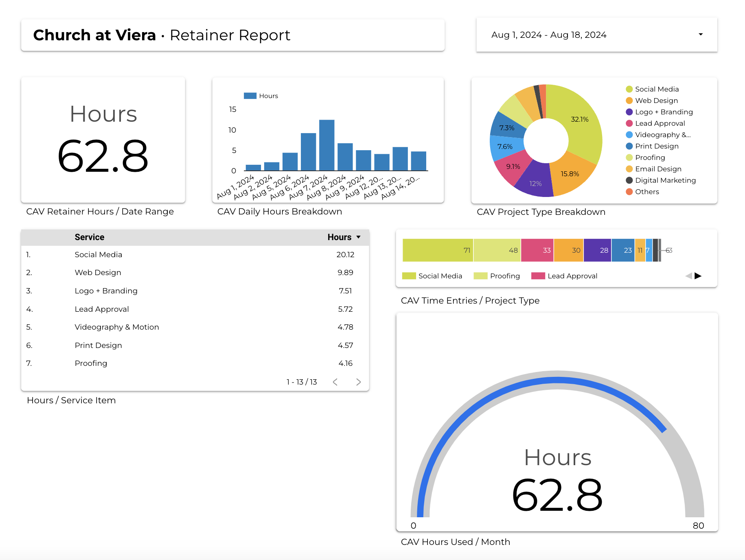This screenshot has height=560, width=745.
Task: Click the Print Design table row
Action: click(195, 346)
